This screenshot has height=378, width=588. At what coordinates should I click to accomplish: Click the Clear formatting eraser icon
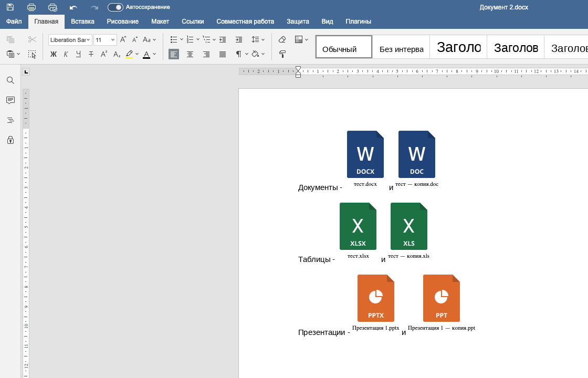click(x=282, y=39)
